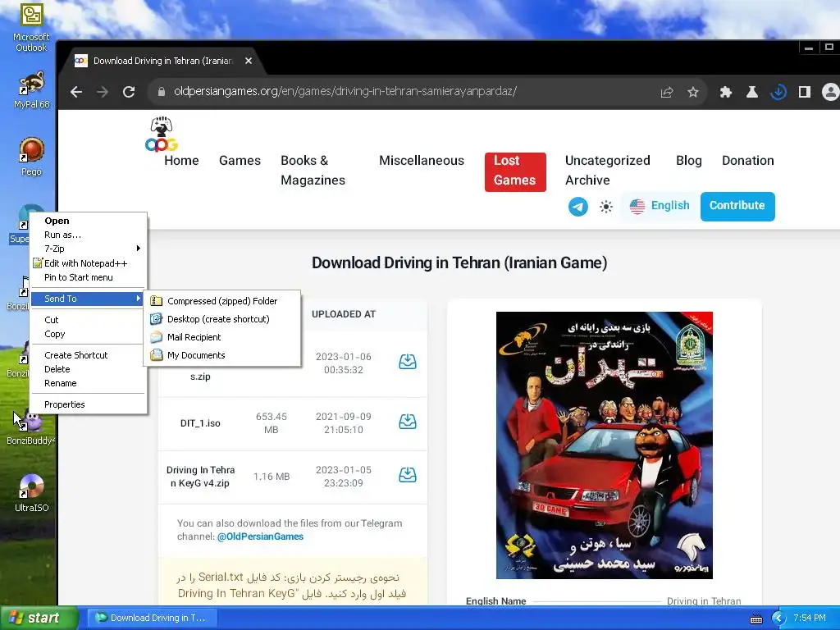The width and height of the screenshot is (840, 630).
Task: Open the browser extensions puzzle icon
Action: coord(725,92)
